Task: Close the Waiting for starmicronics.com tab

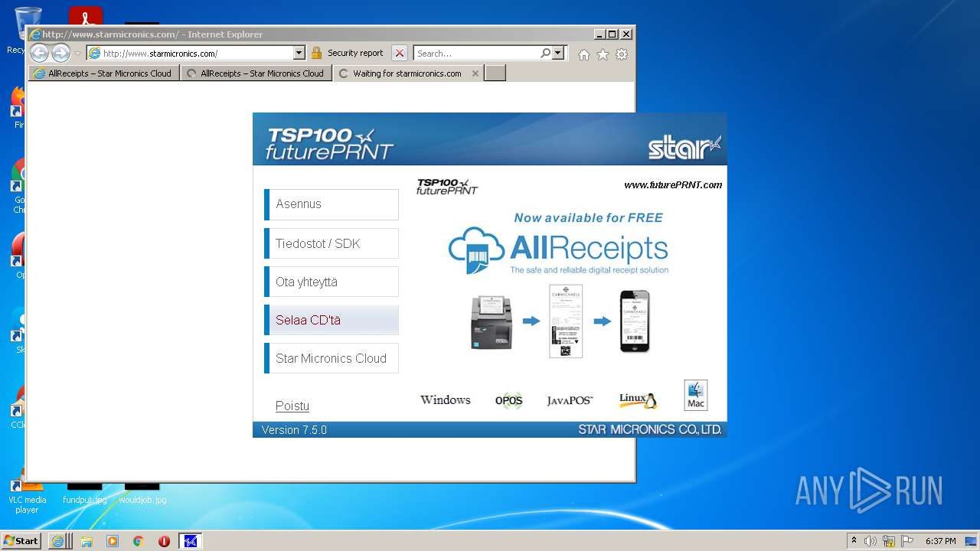Action: click(x=475, y=73)
